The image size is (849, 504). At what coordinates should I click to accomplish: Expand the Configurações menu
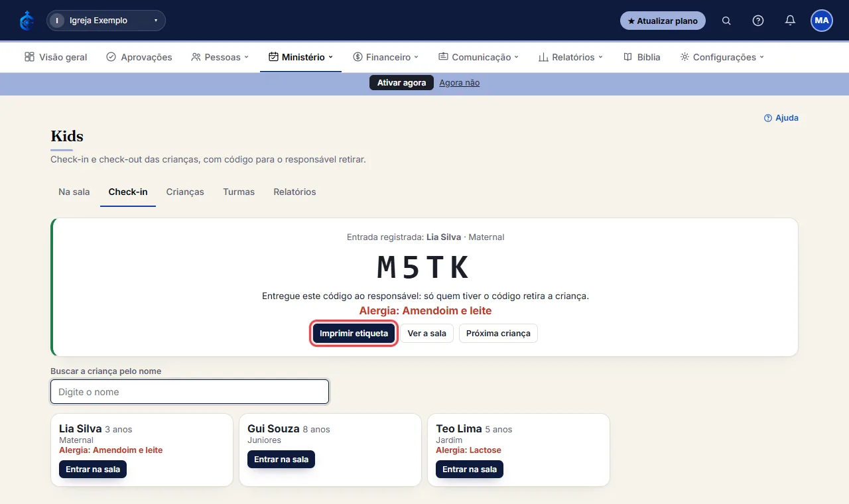pos(722,57)
